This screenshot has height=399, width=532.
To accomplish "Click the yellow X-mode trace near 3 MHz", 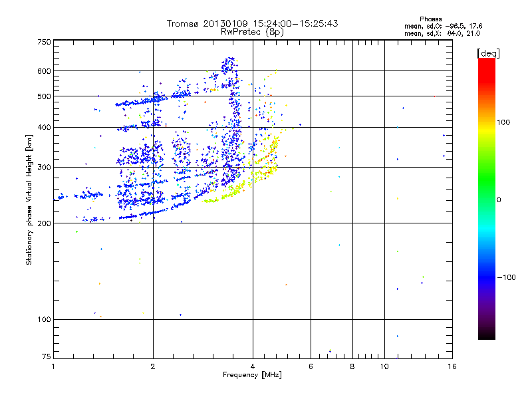I will 211,201.
